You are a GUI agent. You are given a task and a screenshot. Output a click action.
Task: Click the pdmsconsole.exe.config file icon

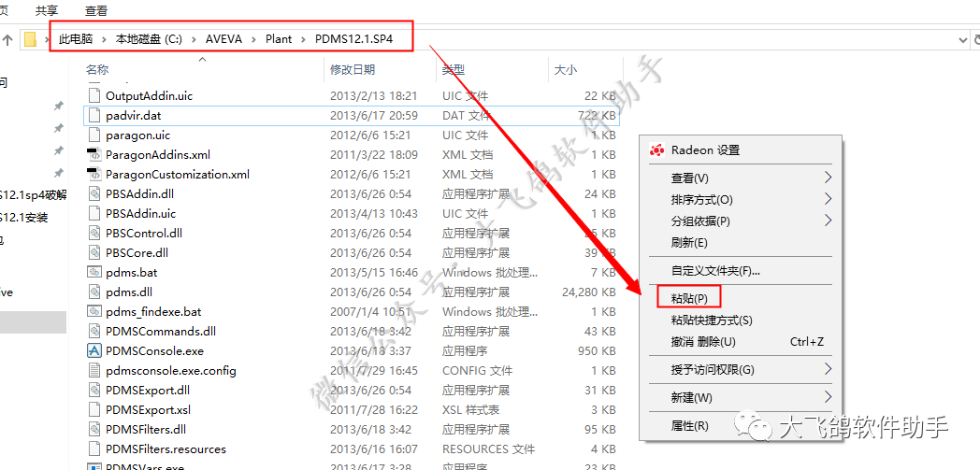(x=94, y=370)
